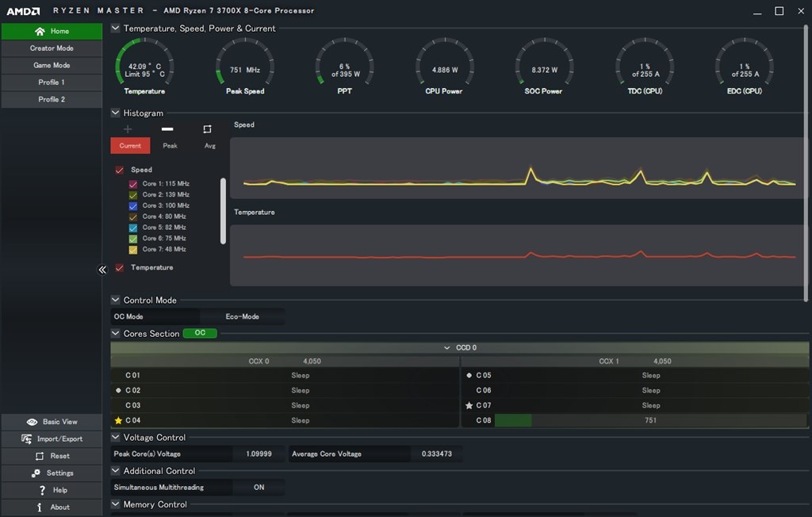Click the histogram plus zoom icon

[128, 129]
